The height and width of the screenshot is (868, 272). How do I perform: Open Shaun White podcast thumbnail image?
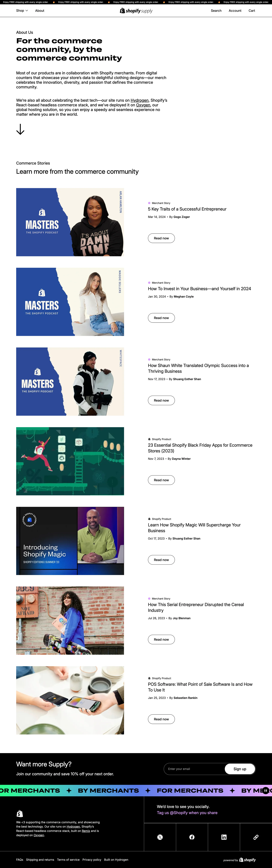(70, 381)
